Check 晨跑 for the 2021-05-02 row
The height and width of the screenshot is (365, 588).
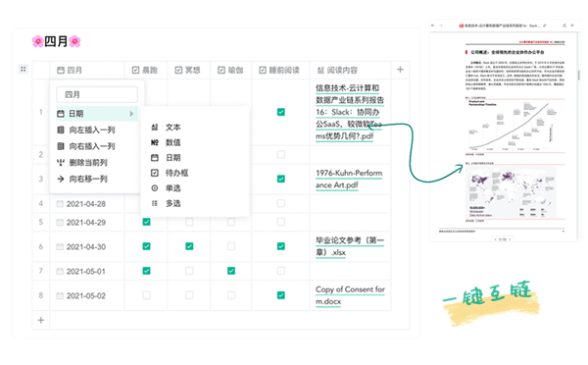coord(147,295)
